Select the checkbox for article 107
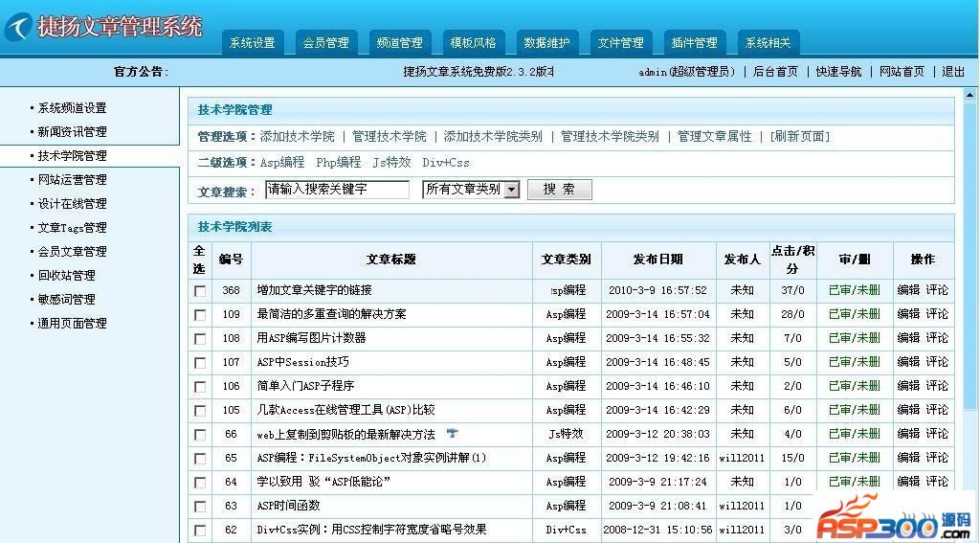The image size is (980, 543). point(200,362)
